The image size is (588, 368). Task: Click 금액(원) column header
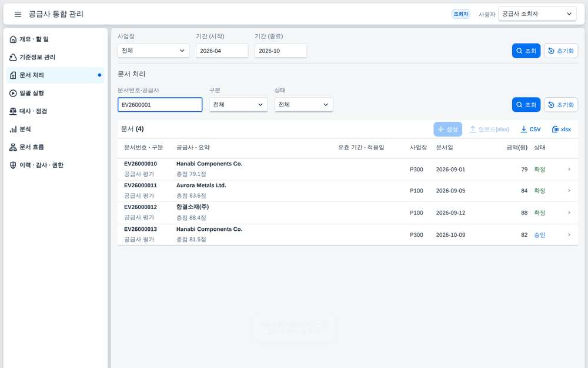[517, 148]
